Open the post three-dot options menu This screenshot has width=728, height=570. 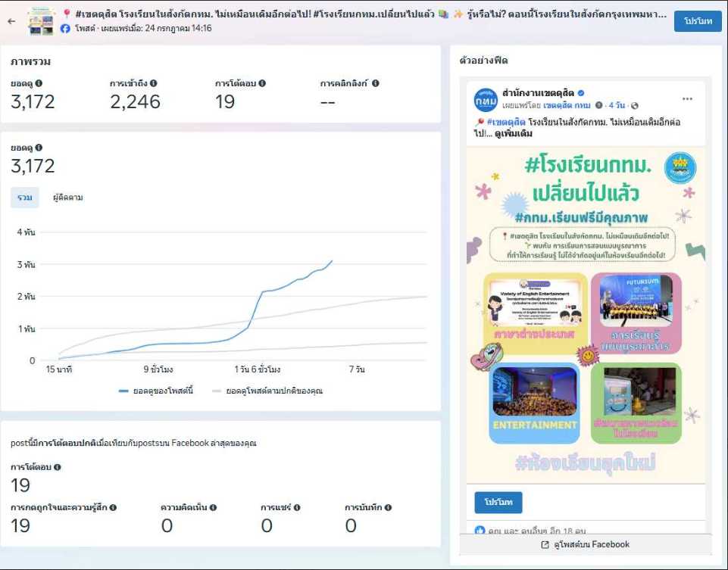click(x=688, y=99)
